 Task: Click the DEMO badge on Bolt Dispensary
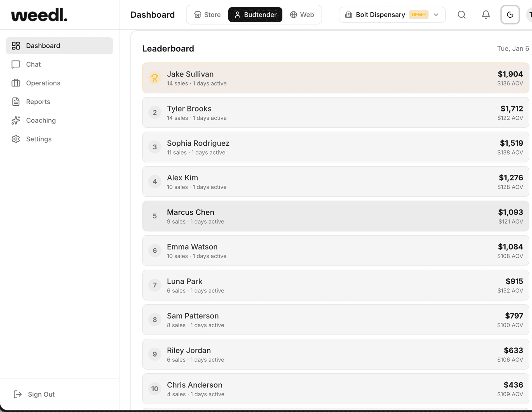[419, 15]
